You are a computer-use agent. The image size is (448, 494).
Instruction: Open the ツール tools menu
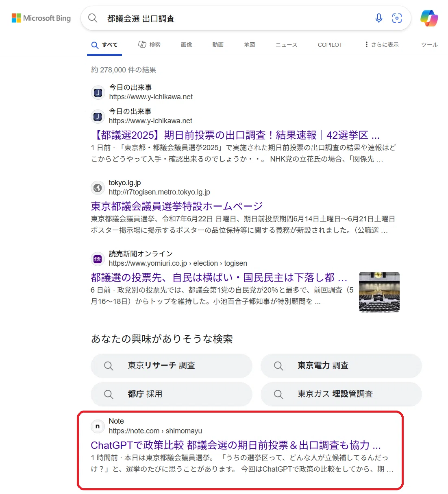click(429, 45)
